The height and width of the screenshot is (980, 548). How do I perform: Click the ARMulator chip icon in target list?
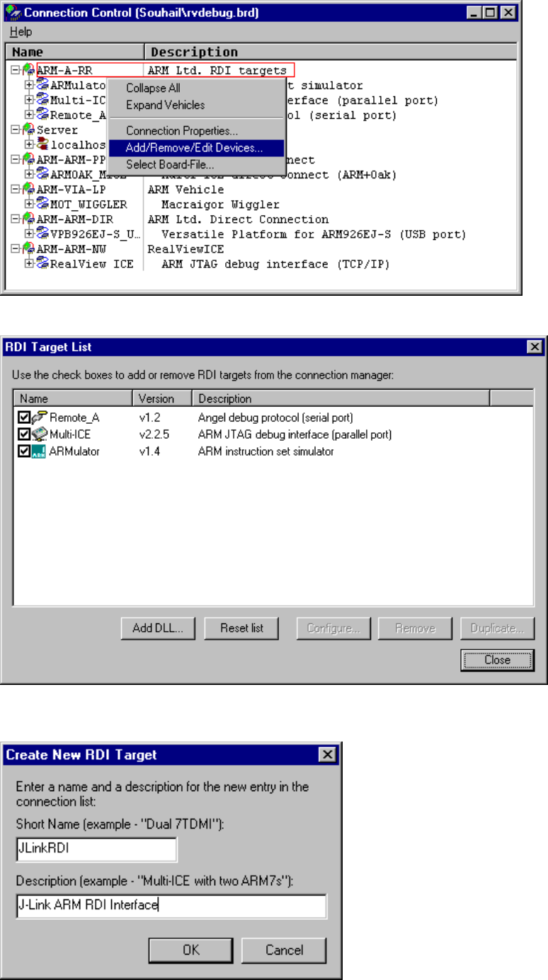pyautogui.click(x=39, y=451)
